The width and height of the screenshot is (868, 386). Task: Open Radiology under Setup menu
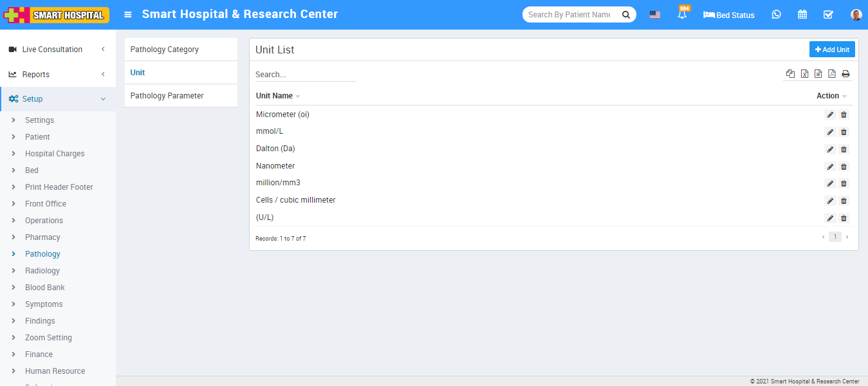coord(42,271)
